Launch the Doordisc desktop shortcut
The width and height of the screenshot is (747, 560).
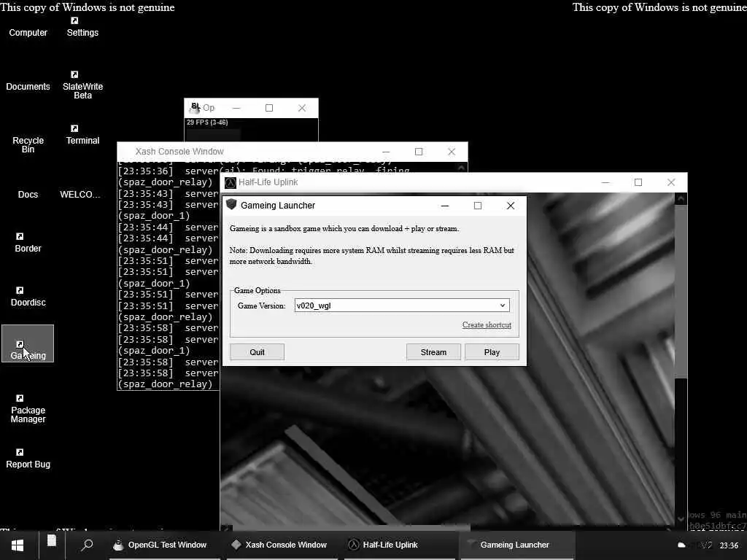pos(28,297)
